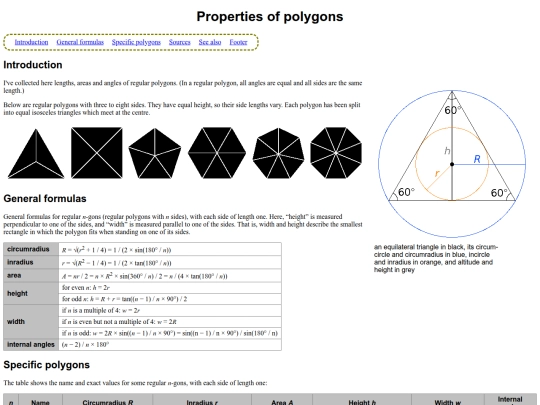Image resolution: width=540 pixels, height=405 pixels.
Task: Select the 'internal angles' row header cell
Action: pos(31,345)
